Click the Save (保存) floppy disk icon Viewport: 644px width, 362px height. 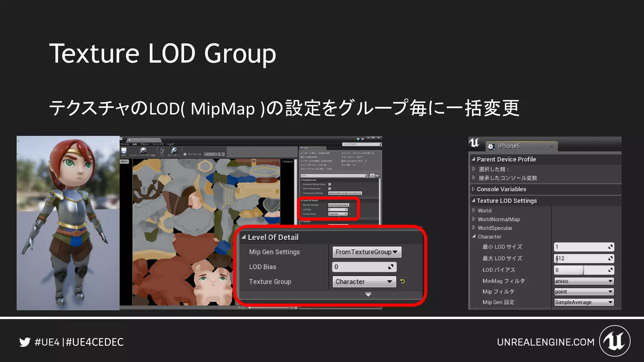coord(124,151)
